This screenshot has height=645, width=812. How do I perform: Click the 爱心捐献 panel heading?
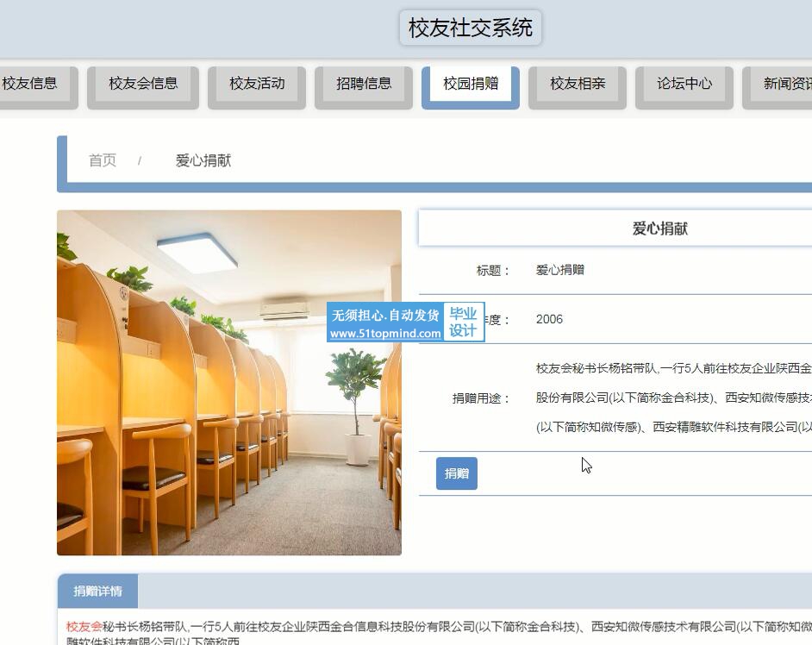[659, 229]
